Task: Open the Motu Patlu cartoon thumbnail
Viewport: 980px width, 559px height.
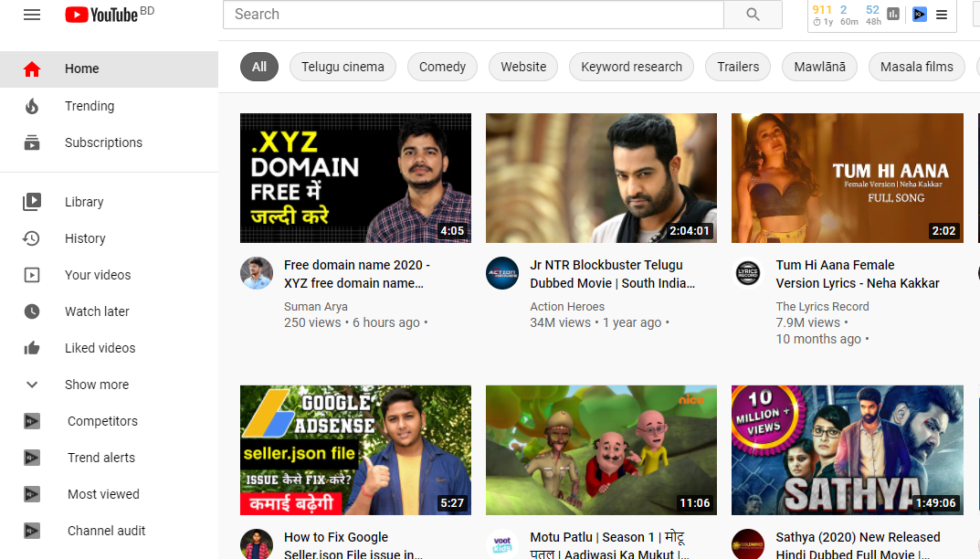Action: [601, 450]
